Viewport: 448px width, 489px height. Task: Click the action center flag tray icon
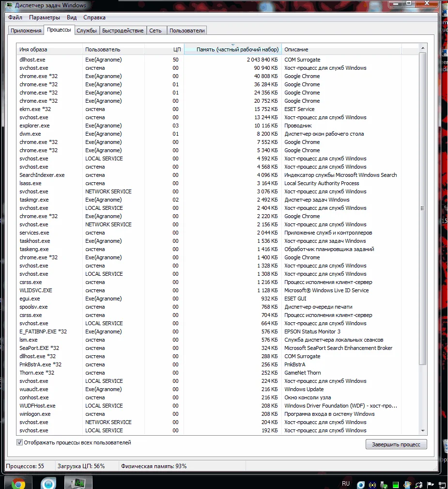pyautogui.click(x=431, y=484)
